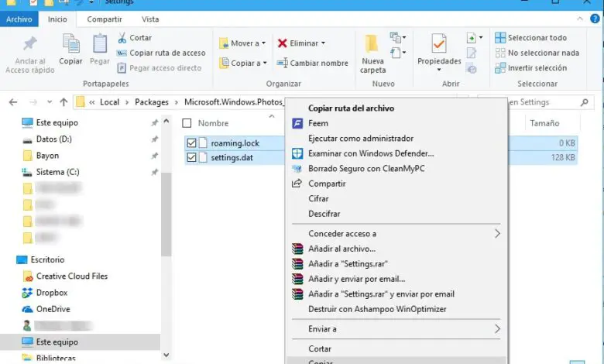Open the Archivo tab
The image size is (604, 364).
[19, 19]
